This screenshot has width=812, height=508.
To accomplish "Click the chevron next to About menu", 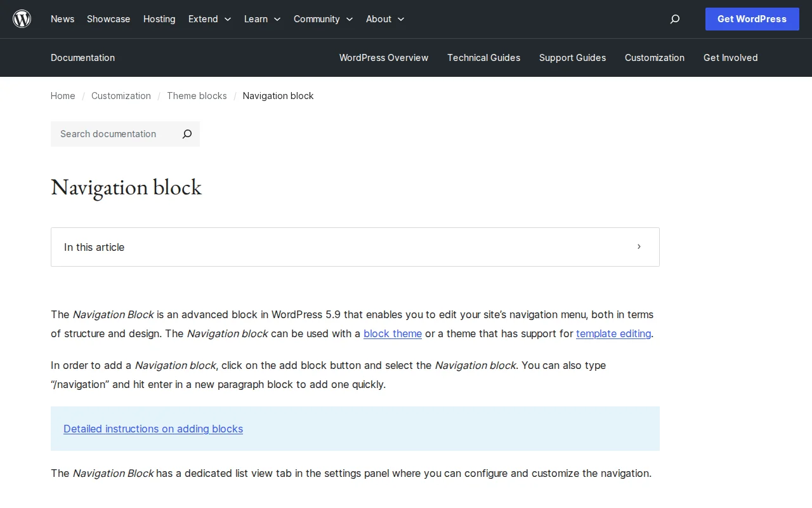I will (400, 19).
